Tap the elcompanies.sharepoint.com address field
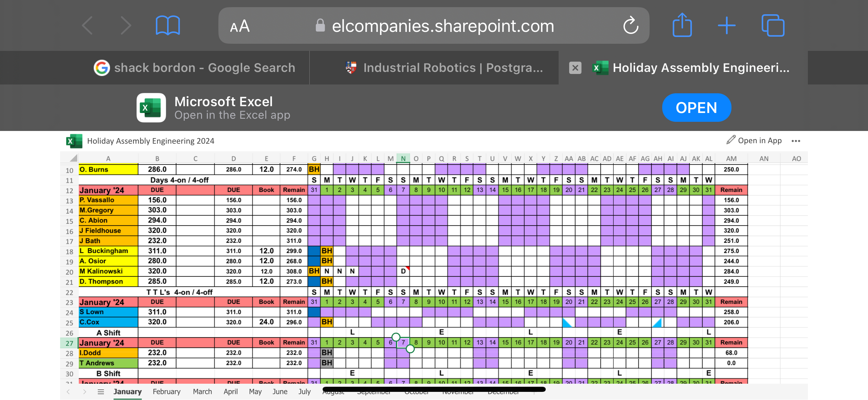This screenshot has height=400, width=868. click(442, 26)
